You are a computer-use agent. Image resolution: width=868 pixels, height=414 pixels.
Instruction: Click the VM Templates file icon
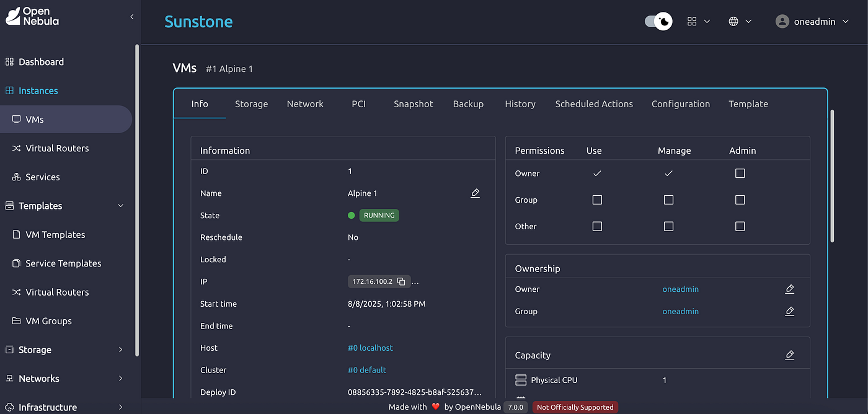click(x=17, y=235)
